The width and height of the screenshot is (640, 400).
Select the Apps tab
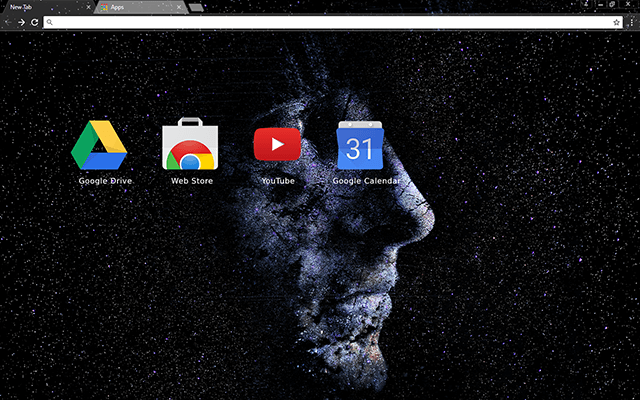click(130, 7)
